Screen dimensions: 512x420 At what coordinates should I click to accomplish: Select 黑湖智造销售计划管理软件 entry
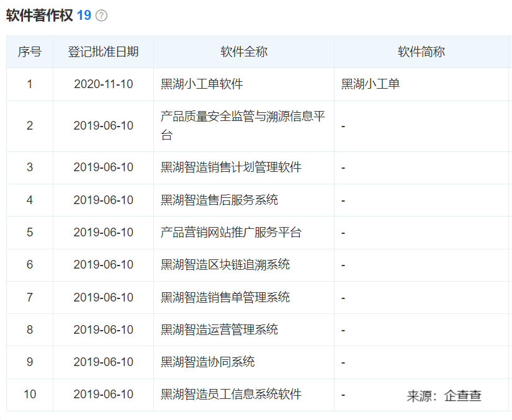tap(231, 168)
